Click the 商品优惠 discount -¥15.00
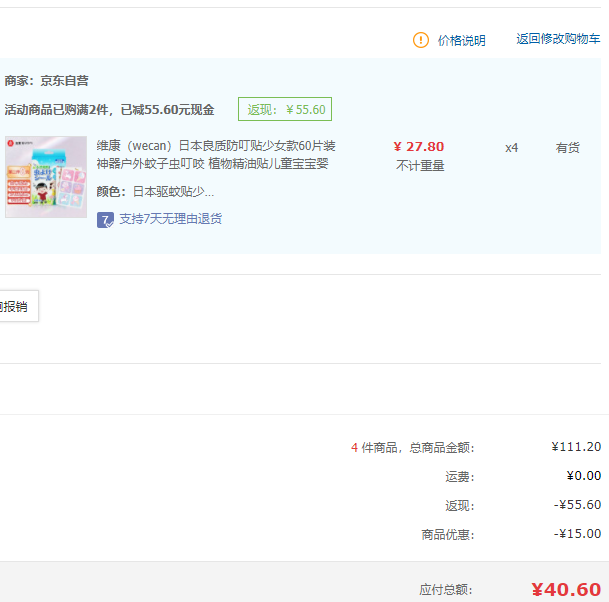Viewport: 609px width, 602px height. pos(577,534)
